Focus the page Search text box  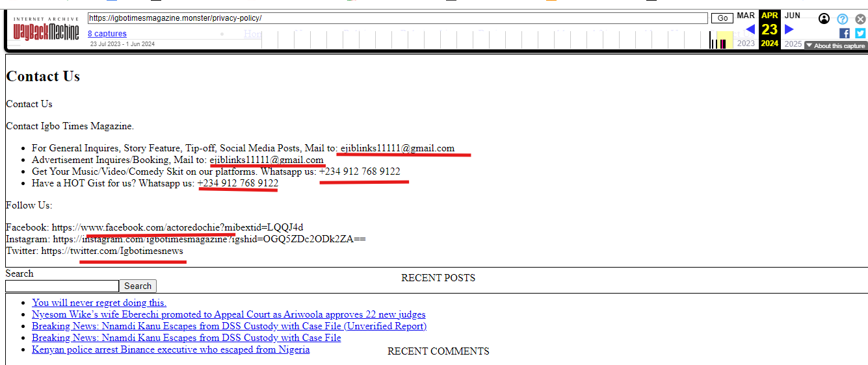tap(62, 286)
